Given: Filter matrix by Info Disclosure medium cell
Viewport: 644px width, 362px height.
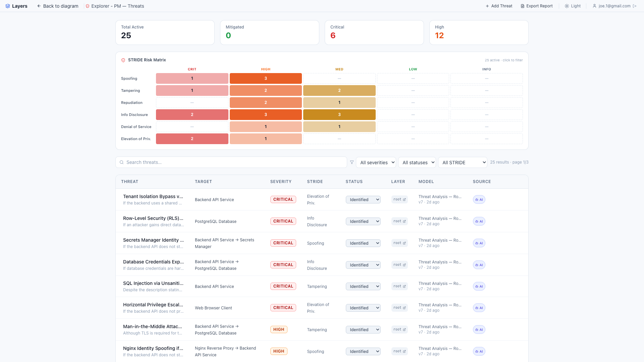Looking at the screenshot, I should pyautogui.click(x=339, y=115).
